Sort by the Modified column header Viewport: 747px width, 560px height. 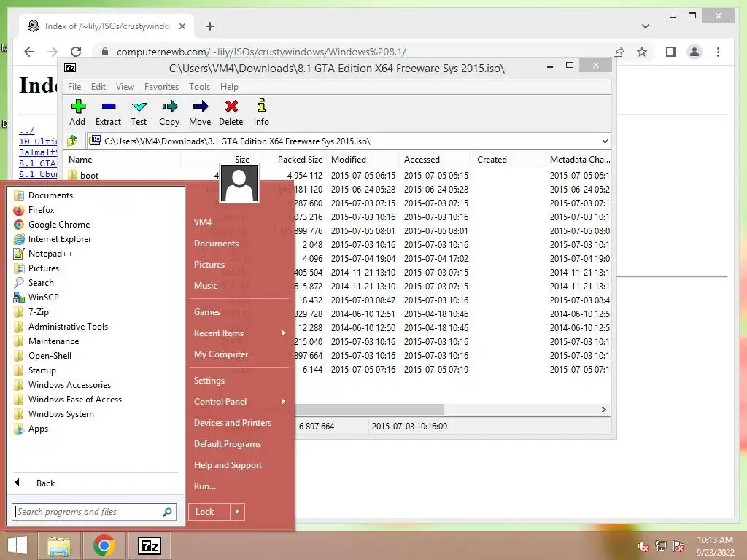pyautogui.click(x=363, y=160)
